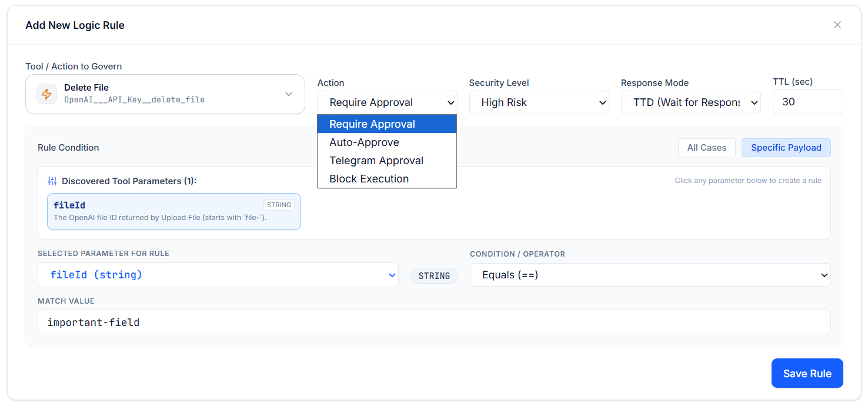Screen dimensions: 868x409
Task: Choose Block Execution from the Action list
Action: pos(387,179)
